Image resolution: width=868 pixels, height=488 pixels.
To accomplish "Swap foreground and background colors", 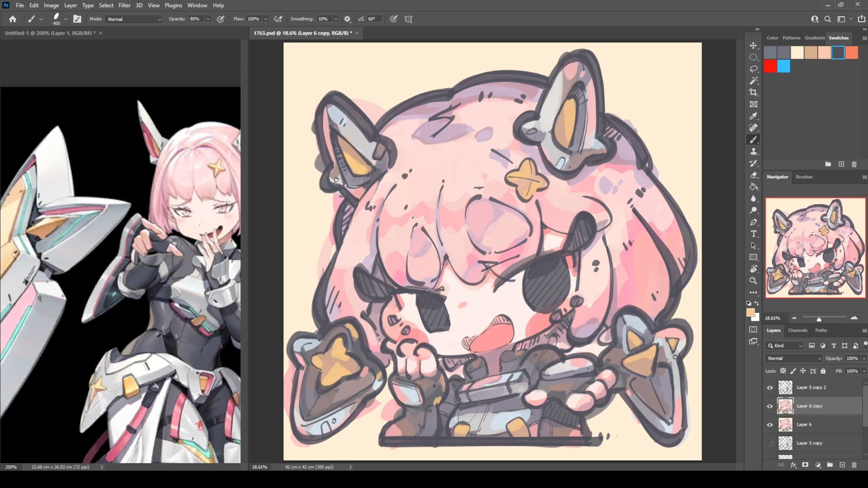I will point(757,303).
